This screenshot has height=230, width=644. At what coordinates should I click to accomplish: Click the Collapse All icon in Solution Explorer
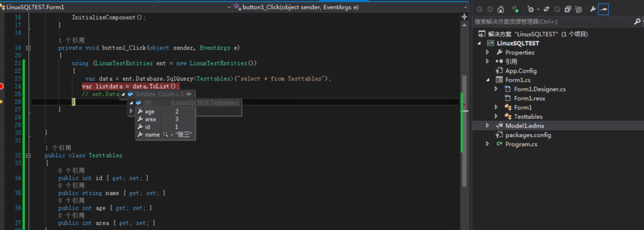click(567, 9)
